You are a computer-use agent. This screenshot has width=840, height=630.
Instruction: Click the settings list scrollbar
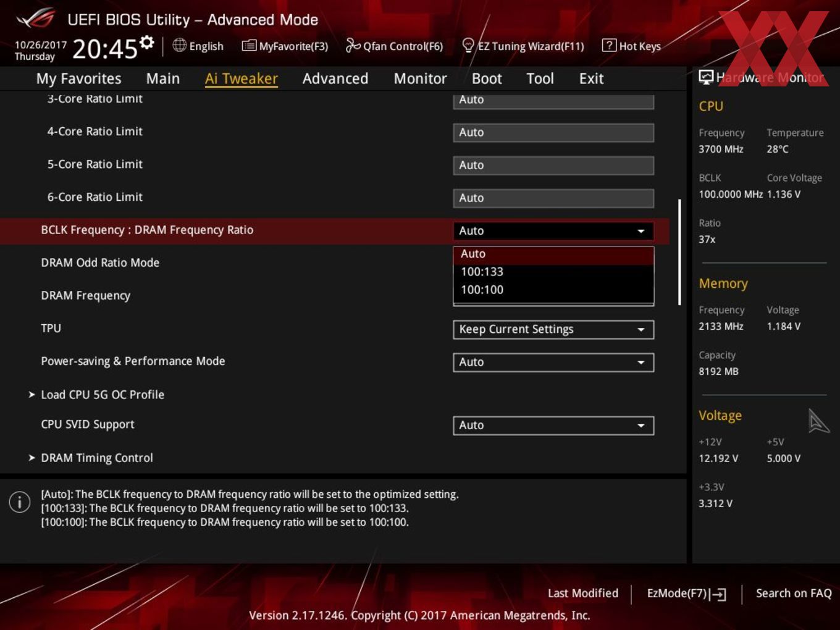coord(679,252)
